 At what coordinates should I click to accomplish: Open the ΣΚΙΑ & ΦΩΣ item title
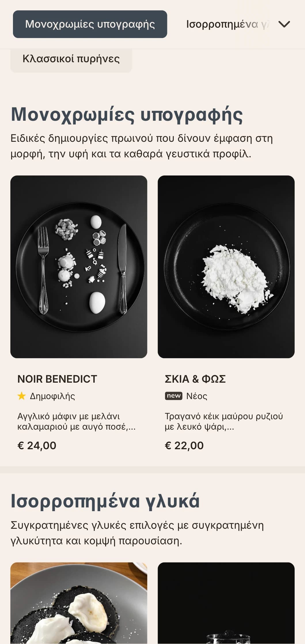pos(195,379)
